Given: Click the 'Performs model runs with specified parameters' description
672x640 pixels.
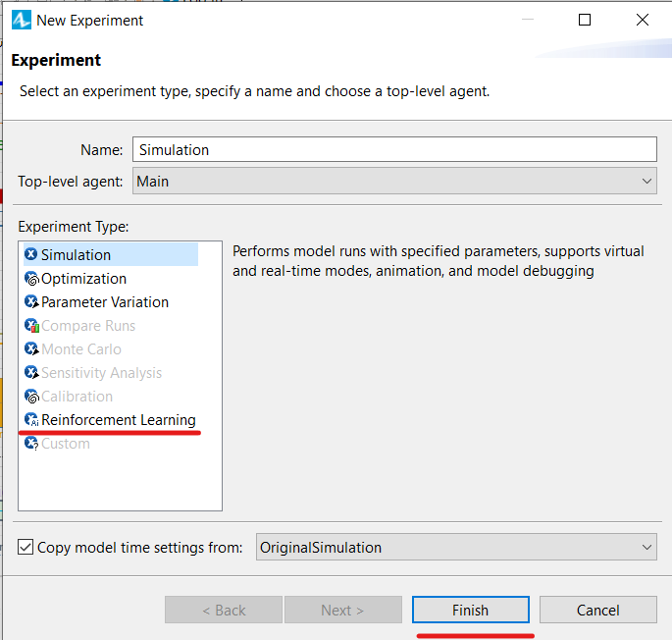Looking at the screenshot, I should pos(438,261).
